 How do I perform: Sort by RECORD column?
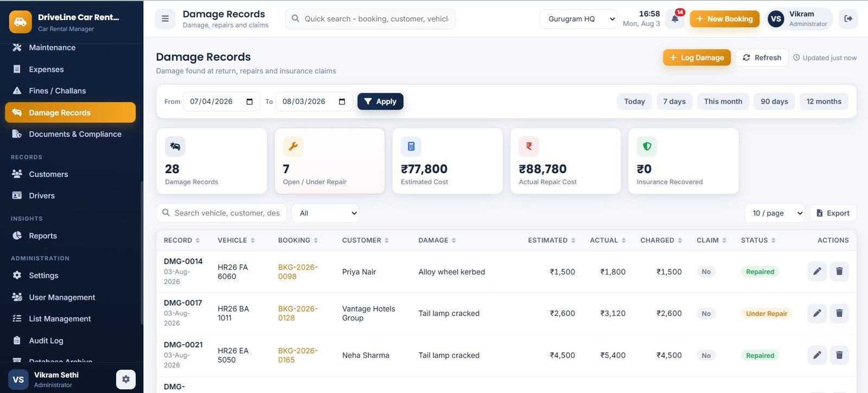(182, 240)
